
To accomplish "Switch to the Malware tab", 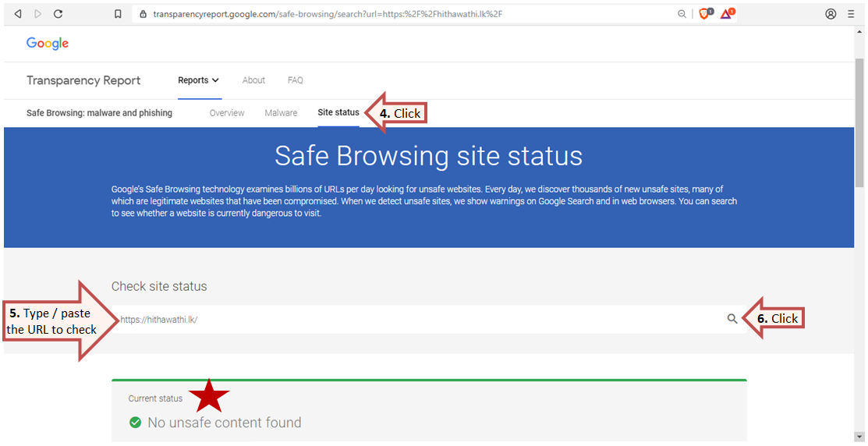I will coord(281,113).
